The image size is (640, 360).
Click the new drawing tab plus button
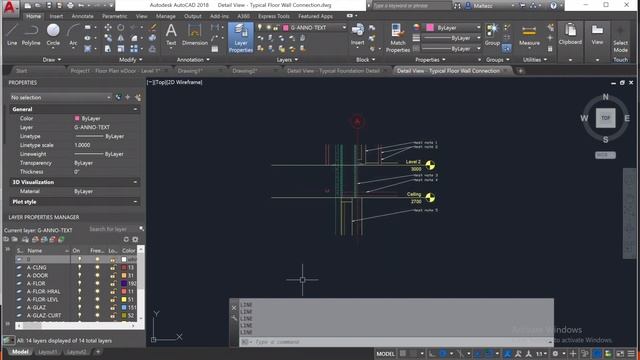point(520,71)
